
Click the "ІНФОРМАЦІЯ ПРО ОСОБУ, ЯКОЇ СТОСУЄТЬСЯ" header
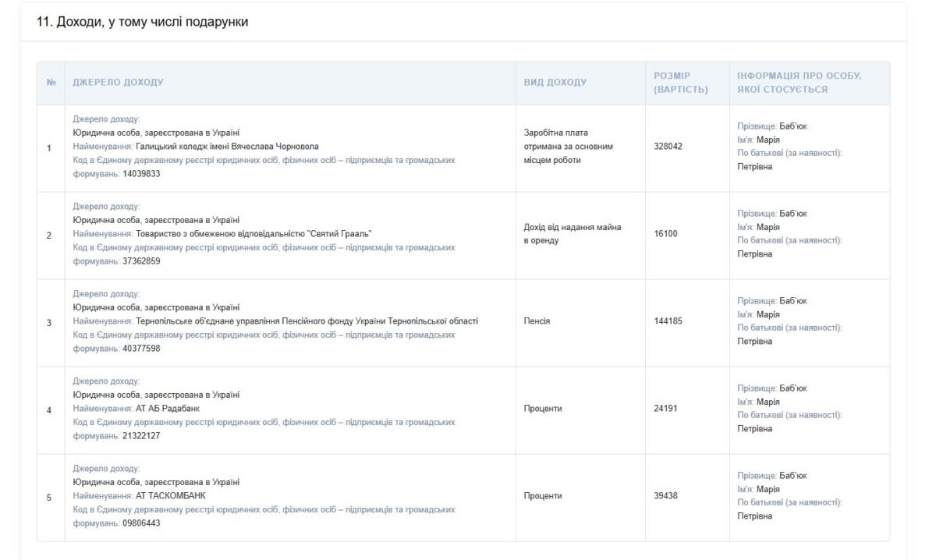[x=799, y=83]
